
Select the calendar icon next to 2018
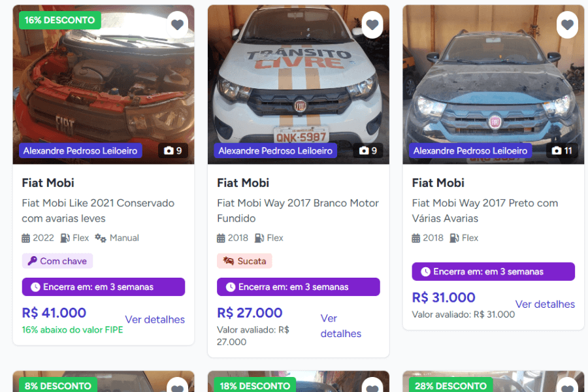[x=221, y=238]
